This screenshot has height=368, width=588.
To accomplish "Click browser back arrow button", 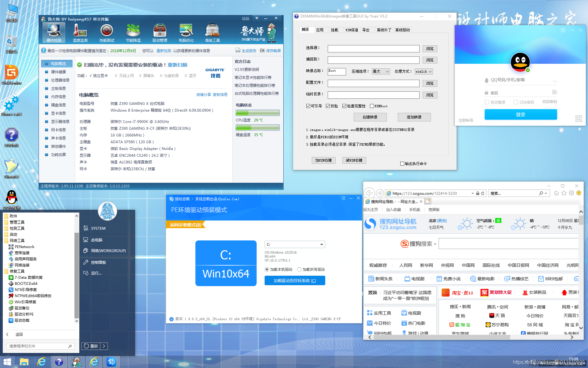I will (x=369, y=193).
